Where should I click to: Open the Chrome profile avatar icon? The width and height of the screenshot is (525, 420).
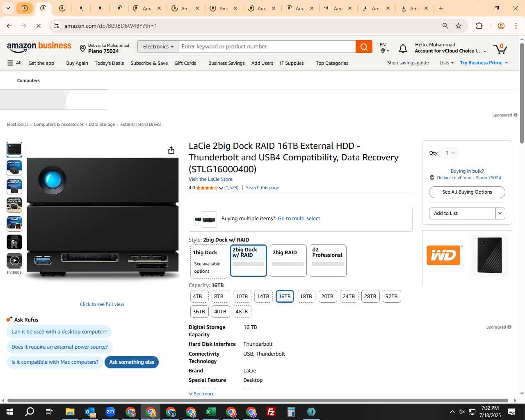click(x=501, y=26)
